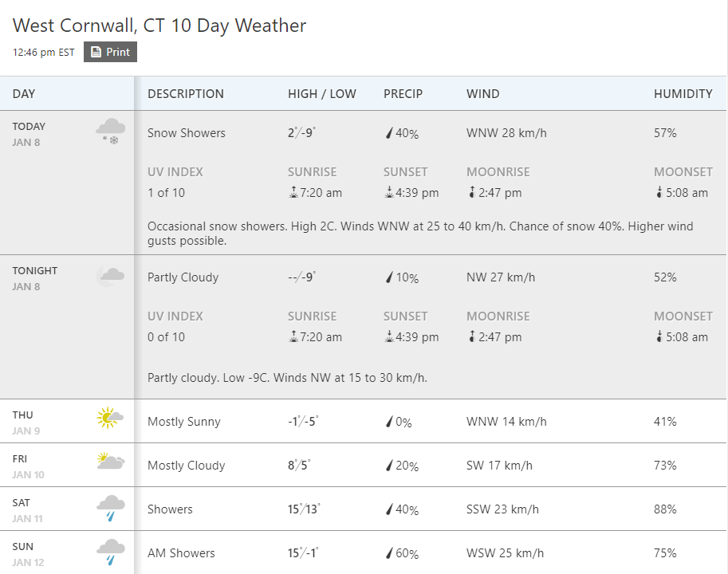Click the sunset icon next to 4:39 pm today

click(x=389, y=193)
